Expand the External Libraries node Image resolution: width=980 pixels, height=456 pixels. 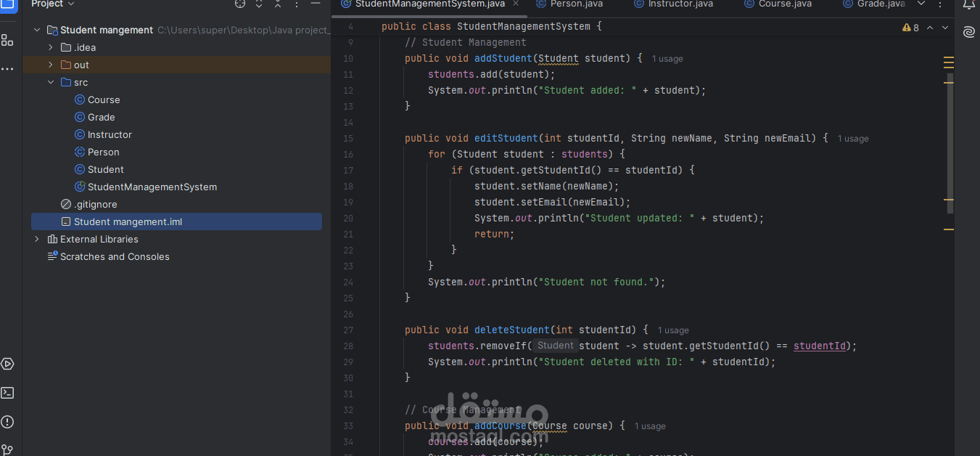pyautogui.click(x=36, y=239)
